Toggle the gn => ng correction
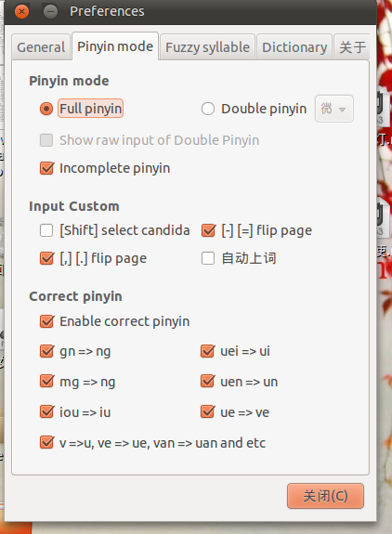Image resolution: width=392 pixels, height=534 pixels. [46, 351]
